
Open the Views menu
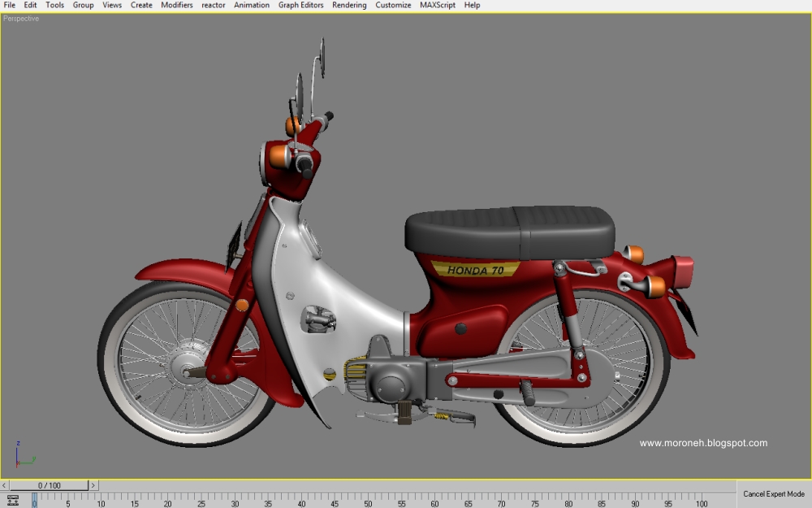pyautogui.click(x=112, y=5)
